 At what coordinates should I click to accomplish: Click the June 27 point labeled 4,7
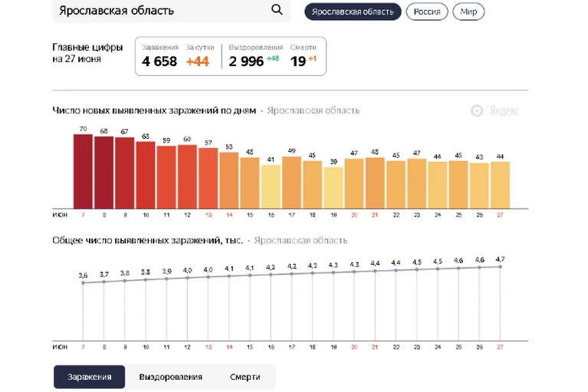tap(501, 267)
